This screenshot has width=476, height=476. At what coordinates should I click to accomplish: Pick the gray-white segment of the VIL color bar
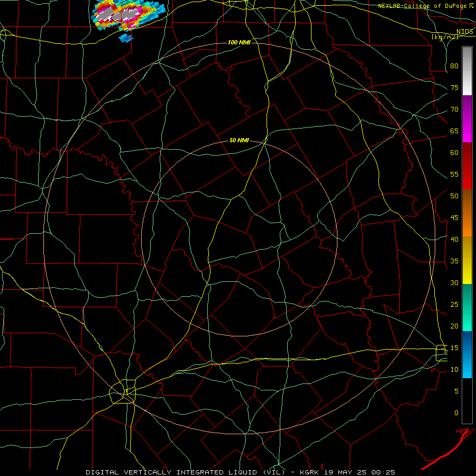coord(467,71)
